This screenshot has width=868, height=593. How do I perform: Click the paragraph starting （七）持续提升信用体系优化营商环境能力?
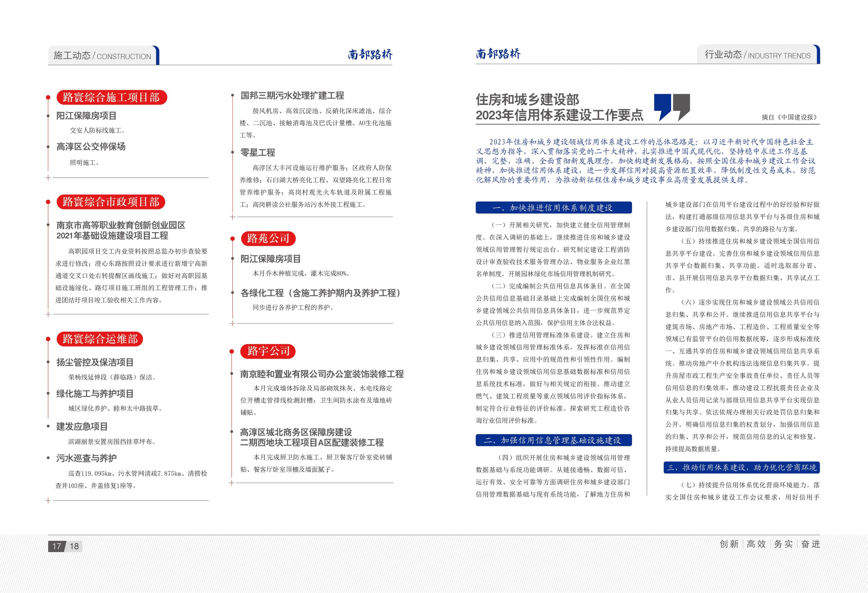click(743, 491)
